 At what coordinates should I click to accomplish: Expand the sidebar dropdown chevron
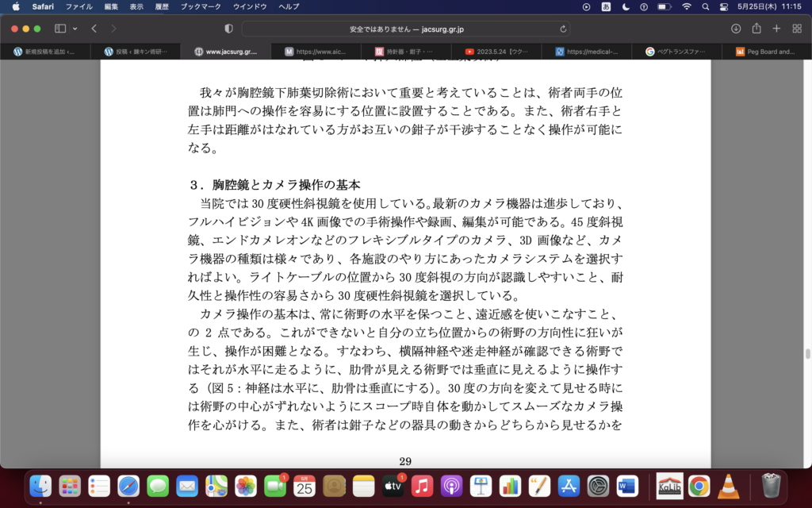(75, 29)
